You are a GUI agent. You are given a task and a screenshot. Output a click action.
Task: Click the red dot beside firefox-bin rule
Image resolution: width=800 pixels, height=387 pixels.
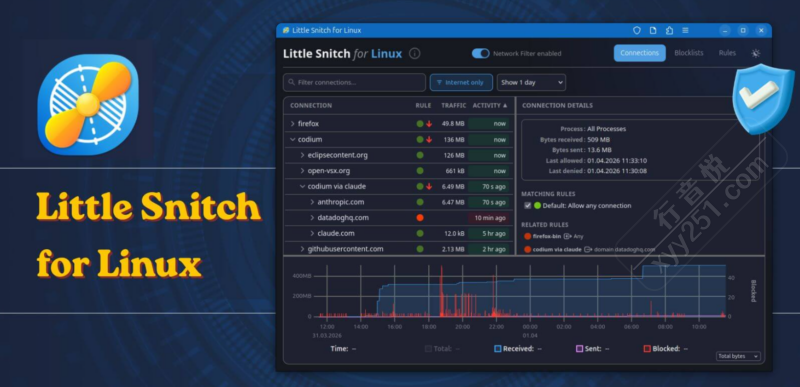tap(528, 236)
